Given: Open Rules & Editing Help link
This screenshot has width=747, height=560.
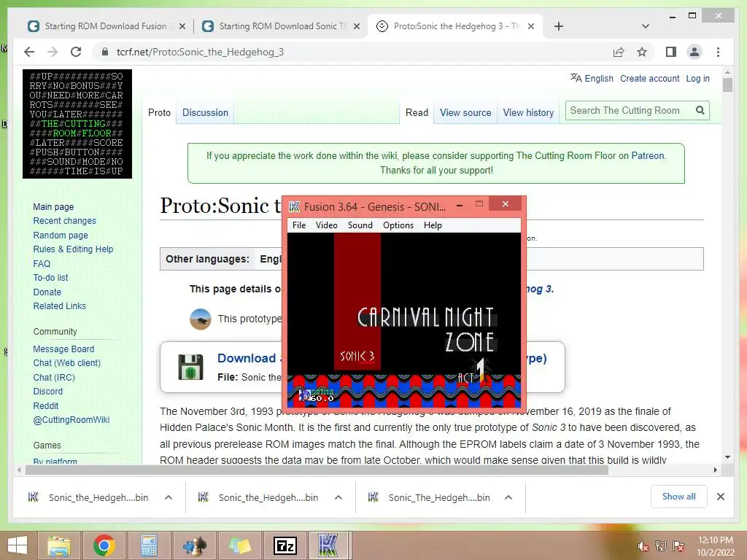Looking at the screenshot, I should coord(73,249).
